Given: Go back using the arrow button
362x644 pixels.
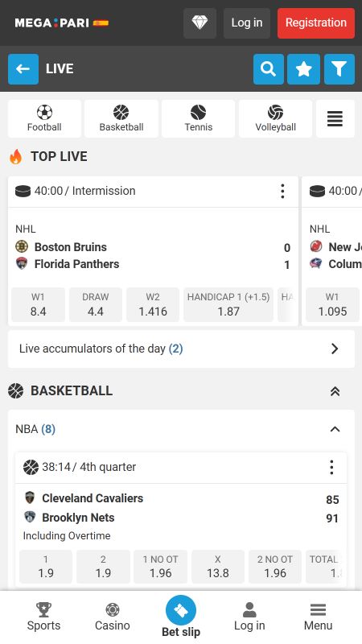Looking at the screenshot, I should coord(23,69).
